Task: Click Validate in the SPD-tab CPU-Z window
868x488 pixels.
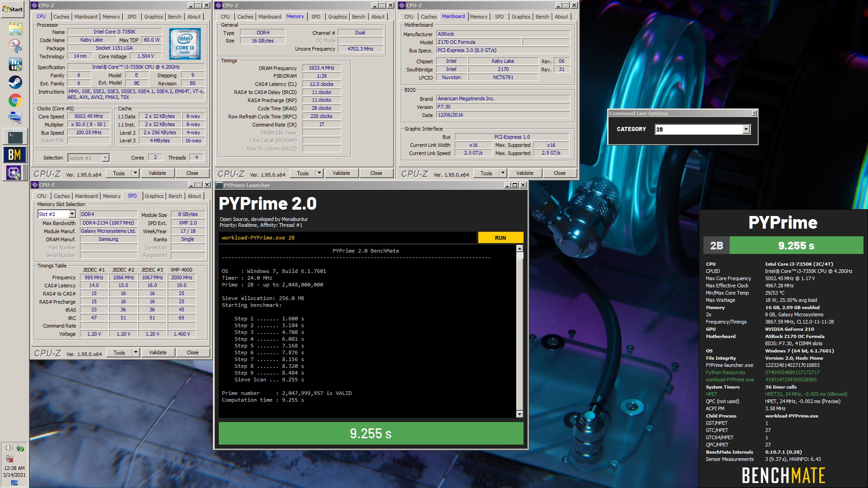Action: coord(158,352)
